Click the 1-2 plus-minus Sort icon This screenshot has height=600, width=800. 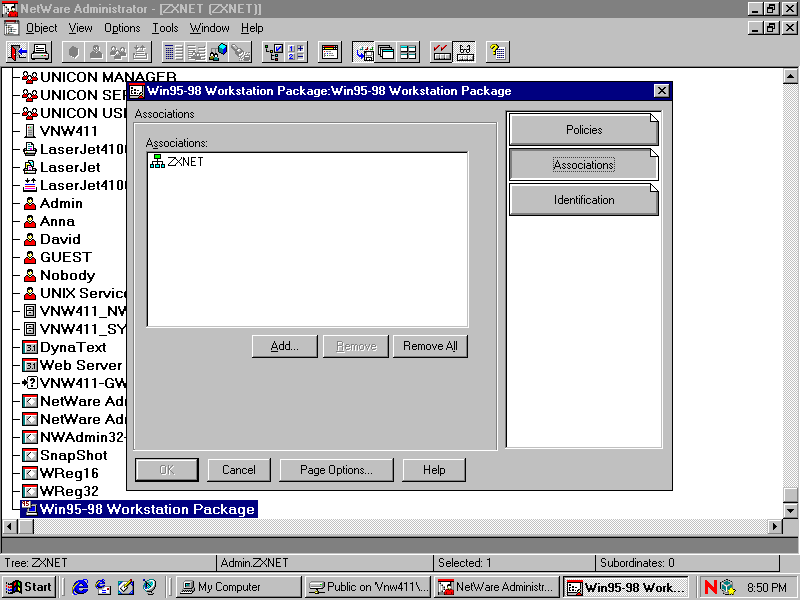pos(296,52)
